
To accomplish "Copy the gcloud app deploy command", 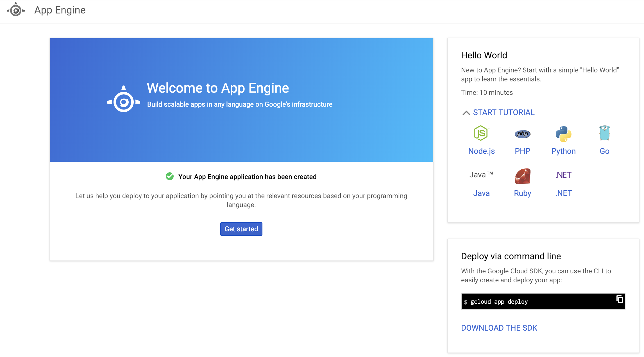I will coord(620,299).
